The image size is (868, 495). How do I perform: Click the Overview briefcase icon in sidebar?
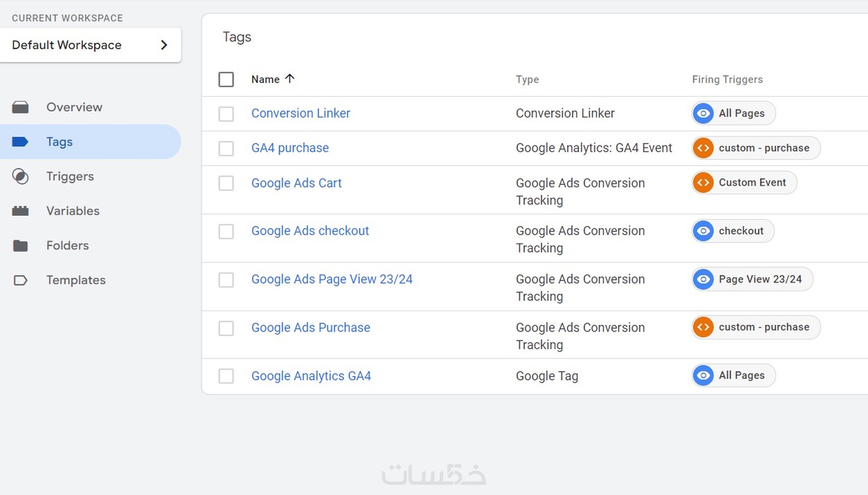tap(20, 107)
